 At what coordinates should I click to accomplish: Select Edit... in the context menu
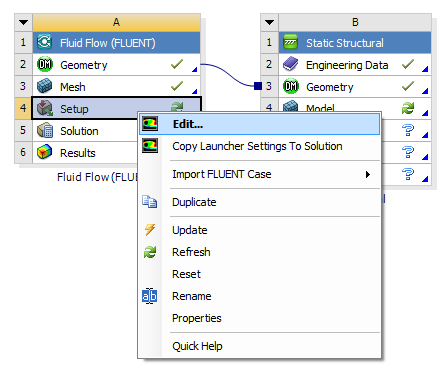click(259, 124)
